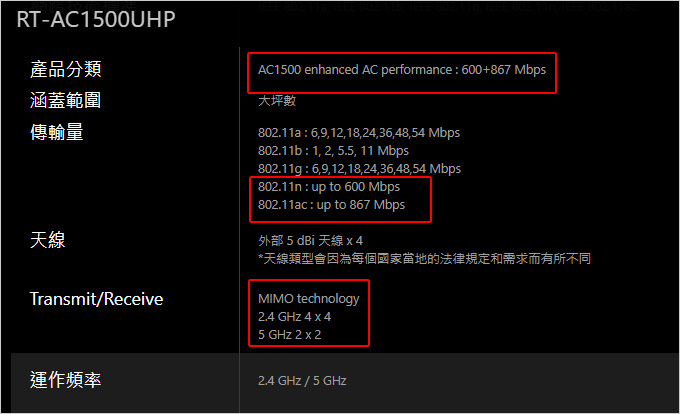The height and width of the screenshot is (414, 680).
Task: Select the 涵蓋範圍 label
Action: pyautogui.click(x=65, y=100)
